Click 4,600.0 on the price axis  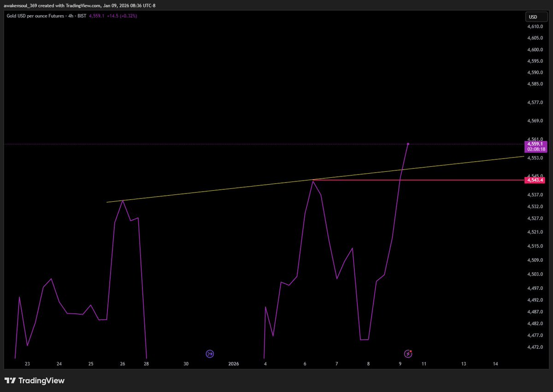[536, 50]
